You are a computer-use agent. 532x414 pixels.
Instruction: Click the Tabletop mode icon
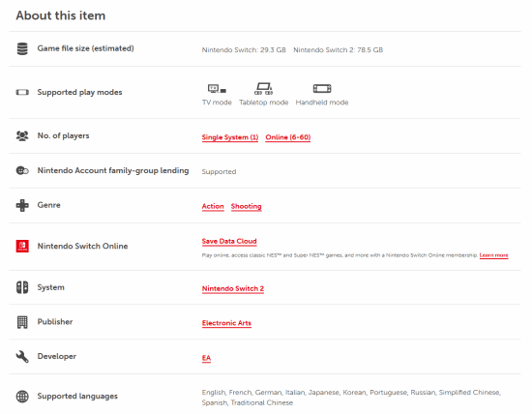[x=264, y=89]
